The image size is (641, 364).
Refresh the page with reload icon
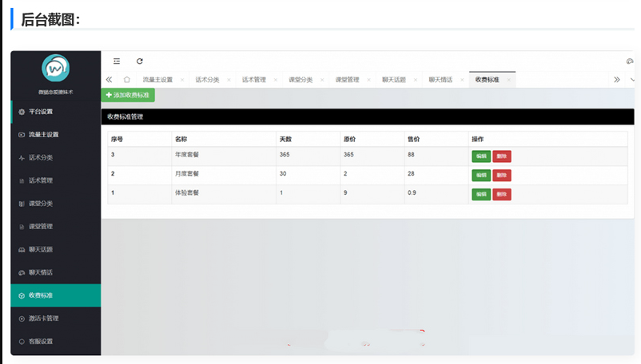(x=139, y=61)
